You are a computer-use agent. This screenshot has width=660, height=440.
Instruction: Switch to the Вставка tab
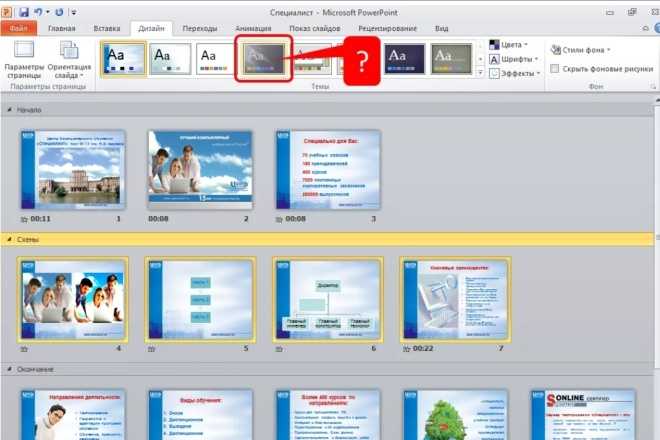coord(106,28)
